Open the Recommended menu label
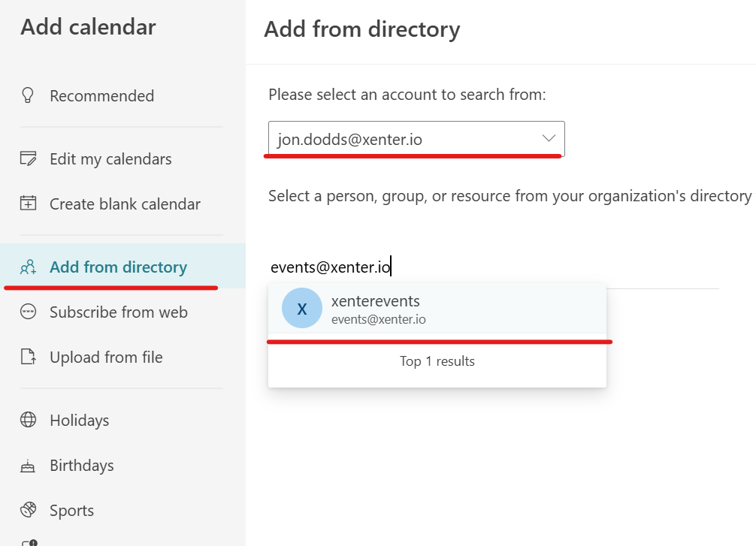Viewport: 756px width, 546px height. (101, 95)
